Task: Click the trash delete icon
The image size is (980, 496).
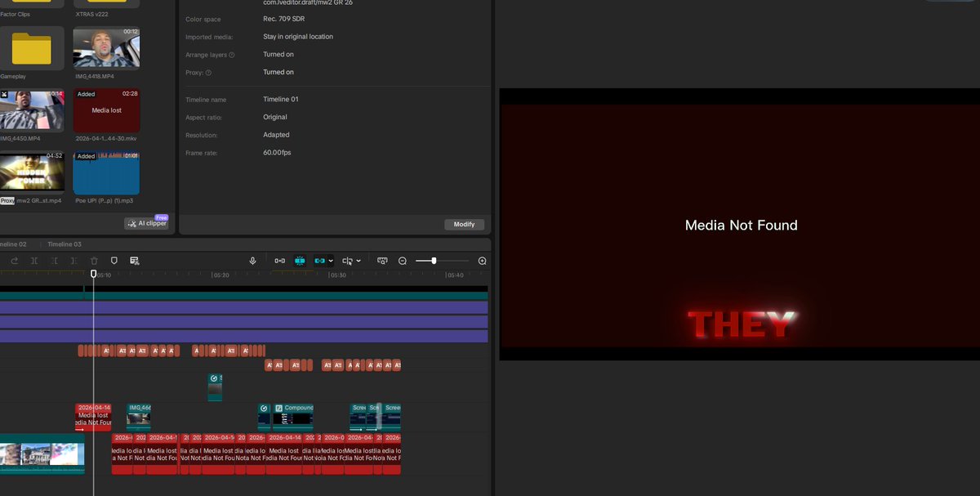Action: click(94, 261)
